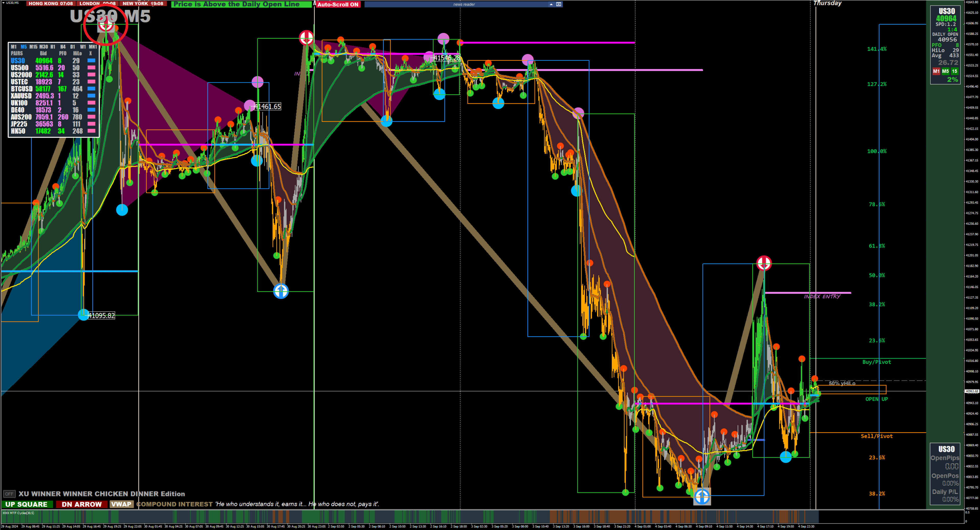Open XAUUSD pair from the dashboard list

click(21, 96)
